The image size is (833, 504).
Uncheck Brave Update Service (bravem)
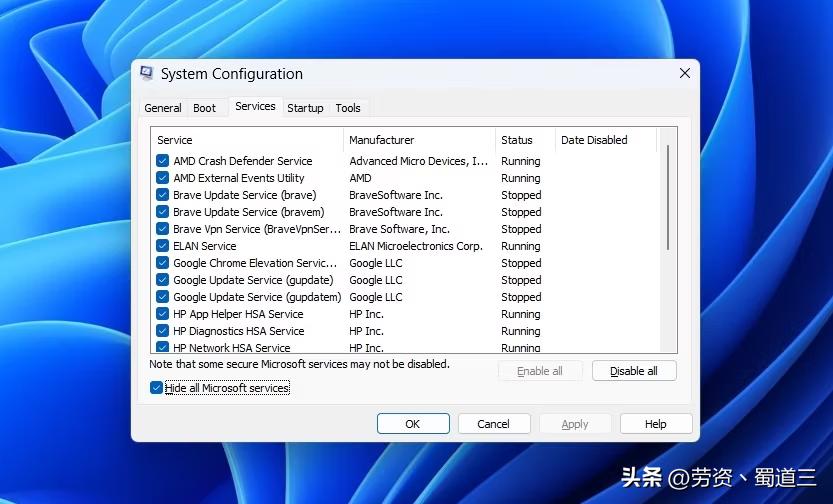(163, 211)
